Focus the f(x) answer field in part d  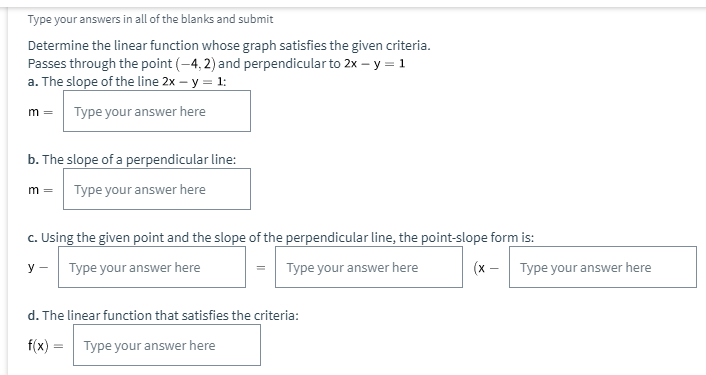167,345
